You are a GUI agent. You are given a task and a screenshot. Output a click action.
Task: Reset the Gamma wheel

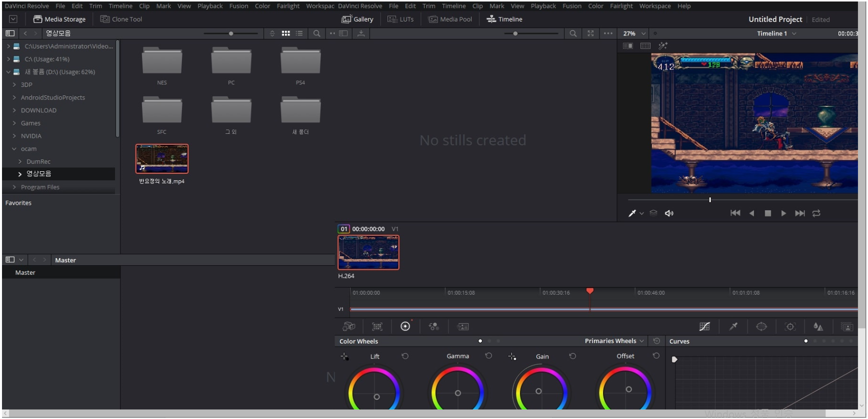point(488,356)
